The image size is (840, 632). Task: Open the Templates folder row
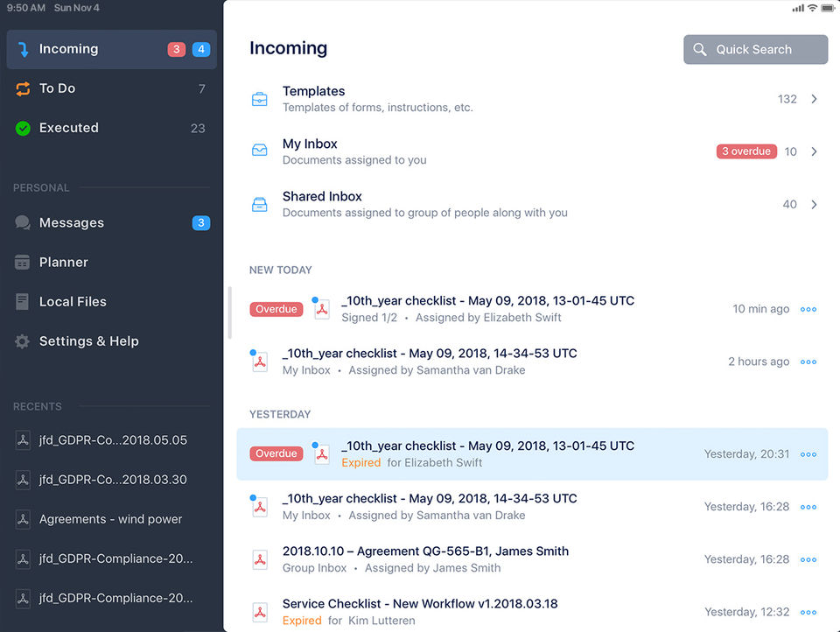coord(533,99)
